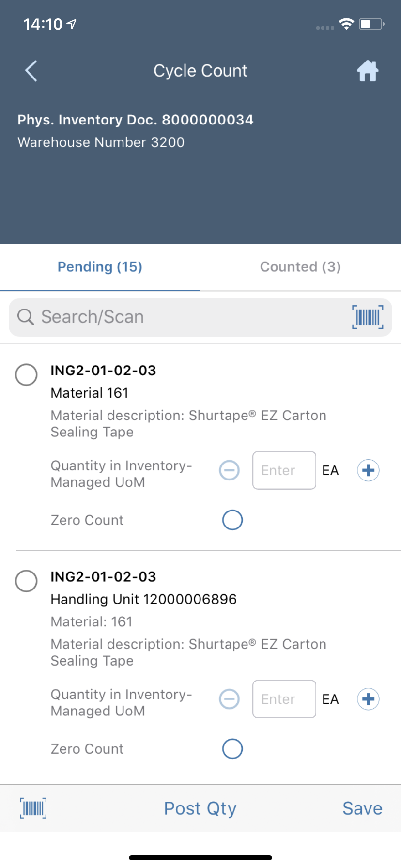Go back with the back chevron
The image size is (401, 868).
31,70
